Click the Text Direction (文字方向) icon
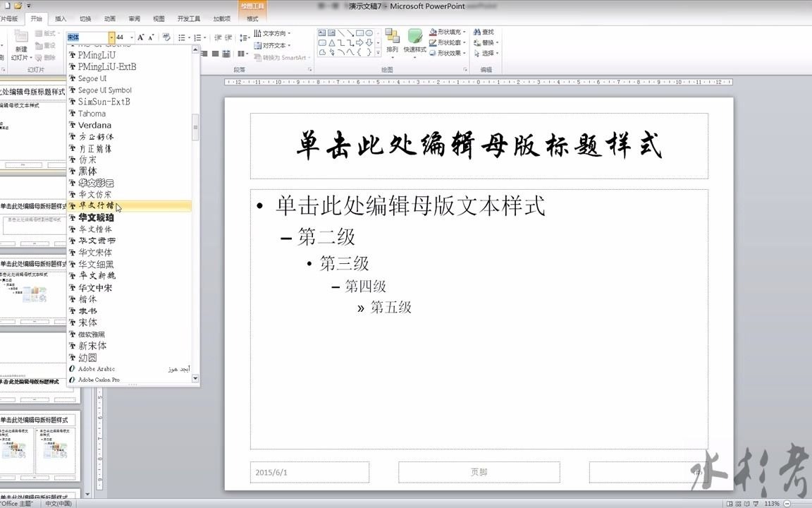Screen dimensions: 812x508 [x=271, y=33]
